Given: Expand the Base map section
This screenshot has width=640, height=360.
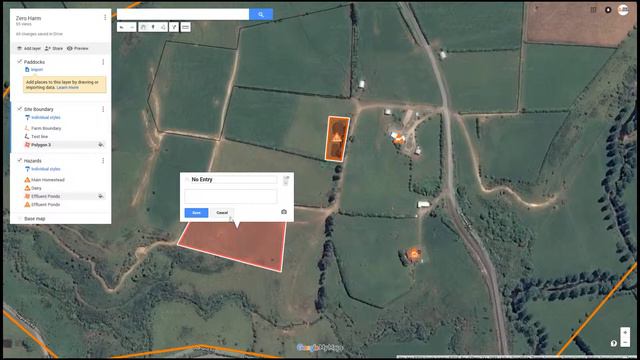Looking at the screenshot, I should coord(20,219).
